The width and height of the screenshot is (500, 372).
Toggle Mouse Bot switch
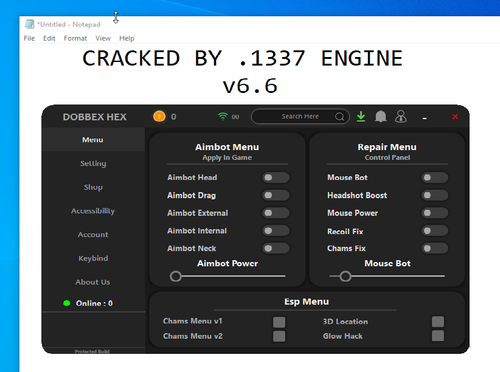point(435,177)
